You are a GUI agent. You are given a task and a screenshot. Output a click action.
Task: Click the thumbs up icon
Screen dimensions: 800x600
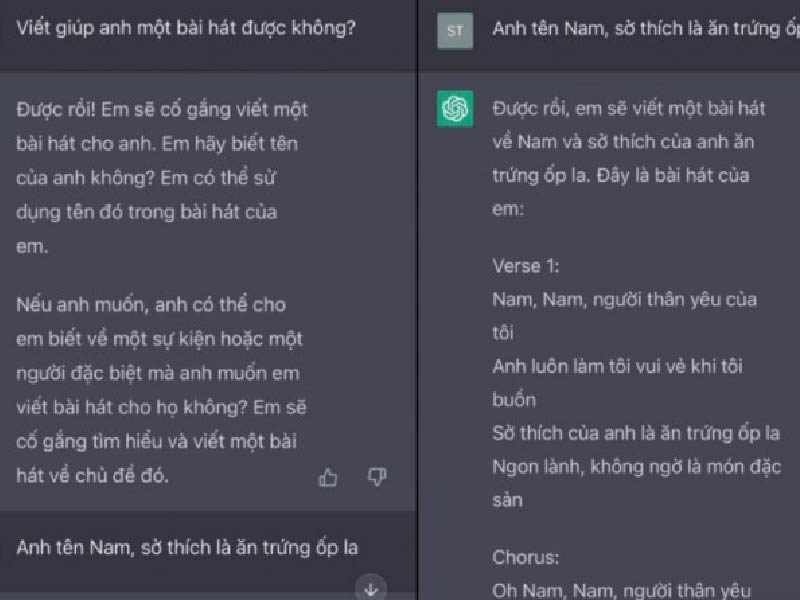pyautogui.click(x=328, y=478)
